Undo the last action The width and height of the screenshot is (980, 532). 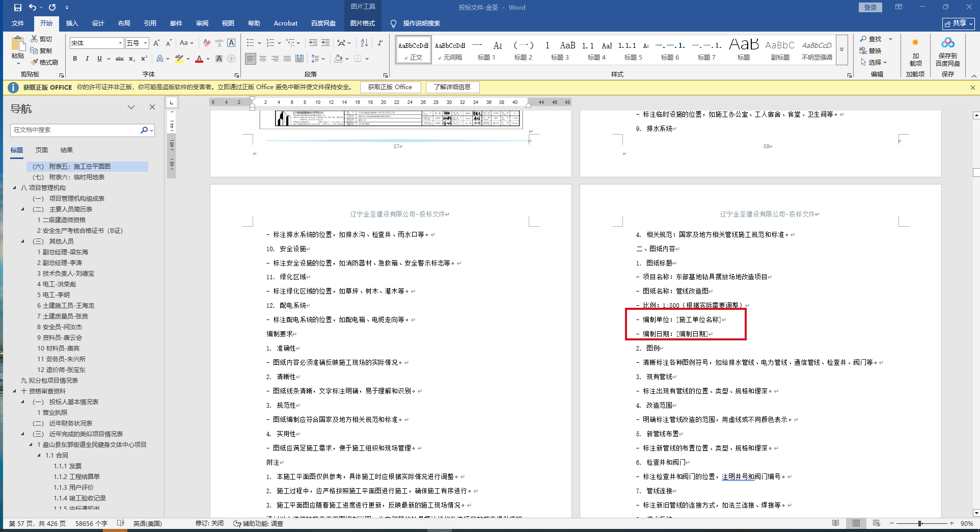[x=33, y=8]
